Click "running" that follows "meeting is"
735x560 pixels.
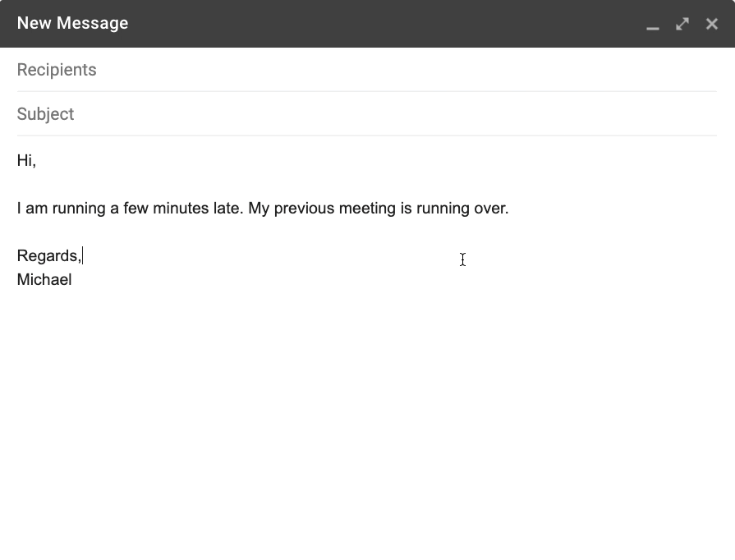[x=443, y=209]
